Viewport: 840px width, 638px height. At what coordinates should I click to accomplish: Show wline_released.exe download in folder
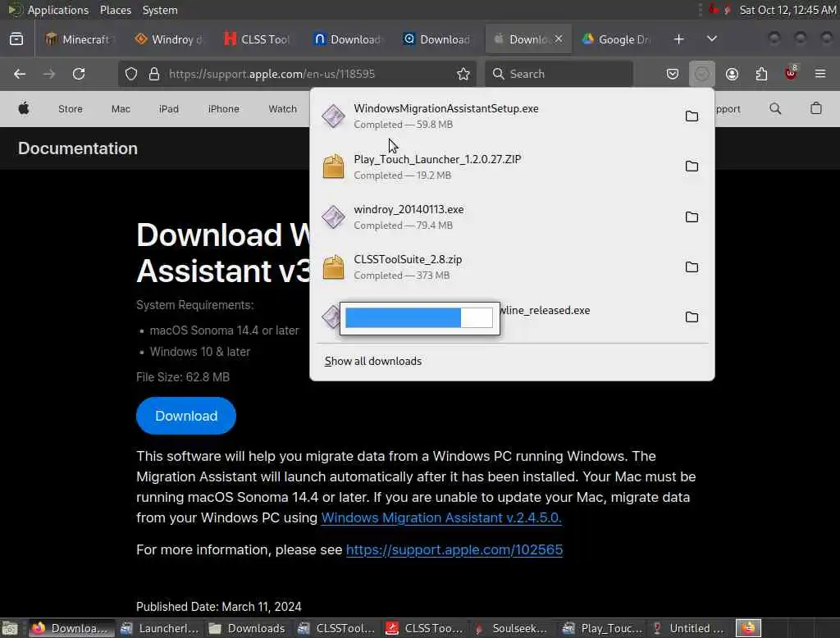[x=692, y=317]
